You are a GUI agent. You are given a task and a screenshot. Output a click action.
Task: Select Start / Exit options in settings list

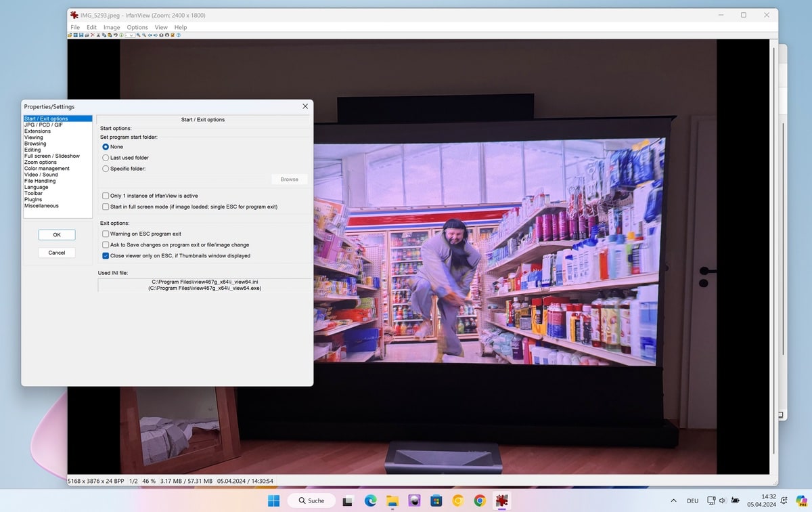[58, 119]
